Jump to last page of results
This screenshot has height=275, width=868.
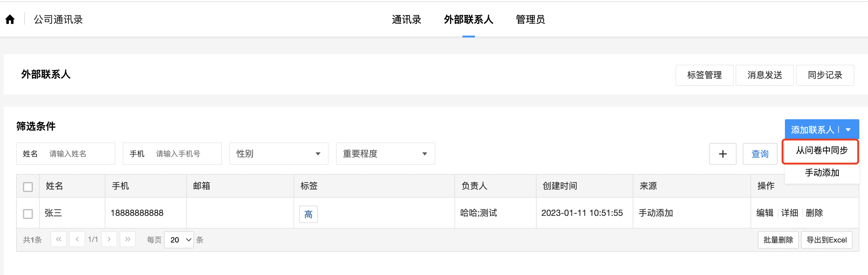[128, 239]
